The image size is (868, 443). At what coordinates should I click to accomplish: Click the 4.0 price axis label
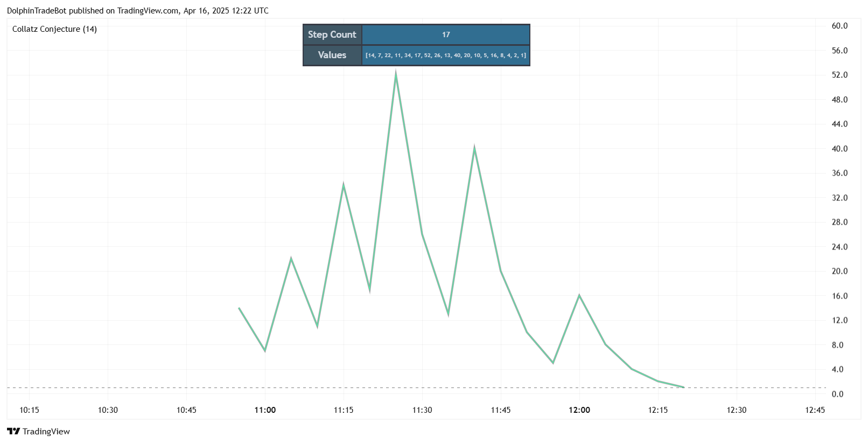[837, 369]
